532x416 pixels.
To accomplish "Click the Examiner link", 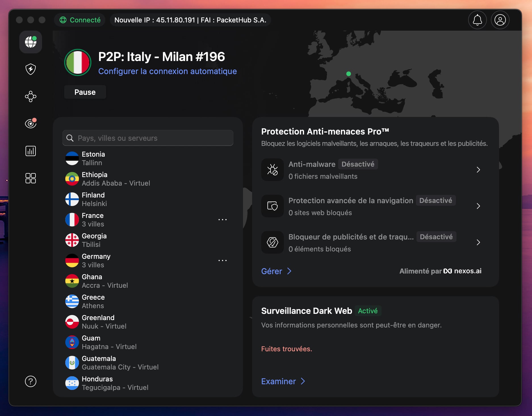I will tap(283, 381).
